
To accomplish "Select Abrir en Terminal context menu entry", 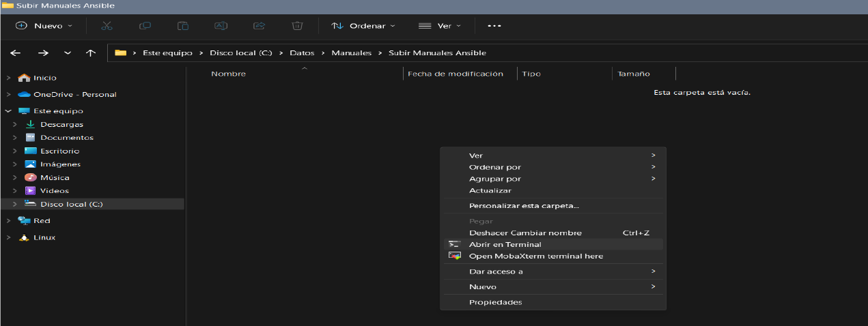I will click(x=505, y=244).
